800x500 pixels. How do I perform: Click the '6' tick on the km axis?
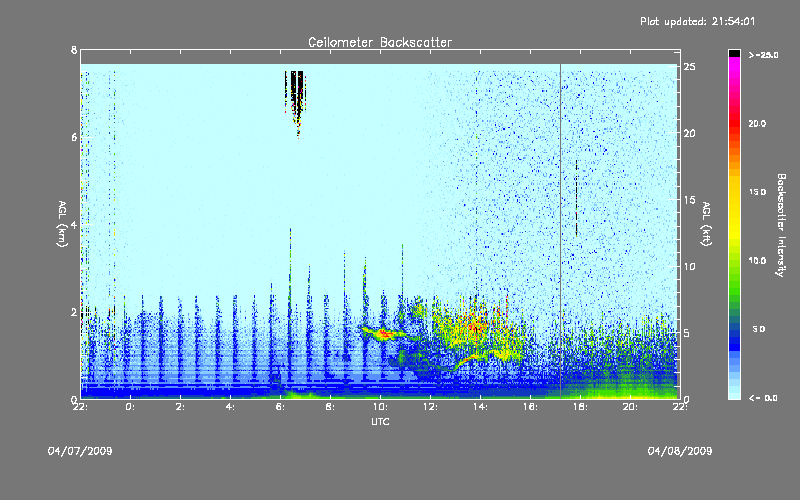point(74,137)
